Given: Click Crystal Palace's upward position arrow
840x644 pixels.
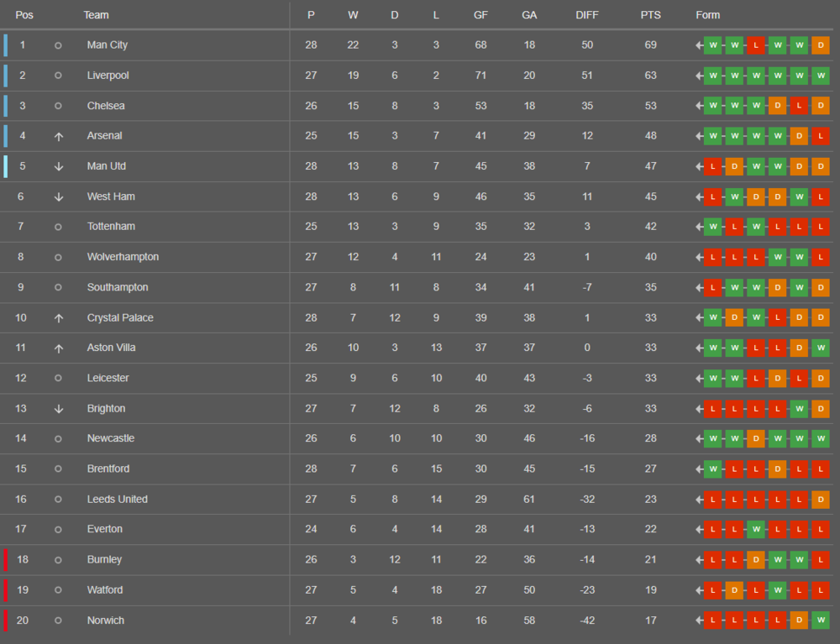Looking at the screenshot, I should point(59,318).
